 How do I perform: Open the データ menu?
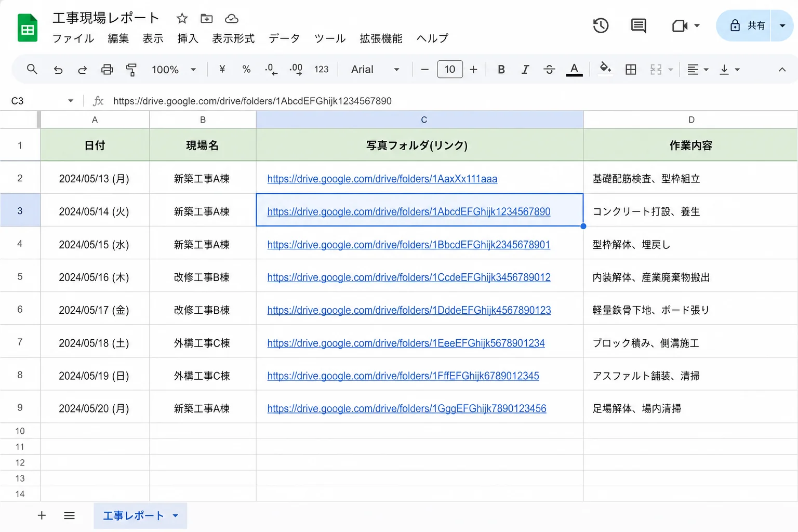(x=284, y=38)
